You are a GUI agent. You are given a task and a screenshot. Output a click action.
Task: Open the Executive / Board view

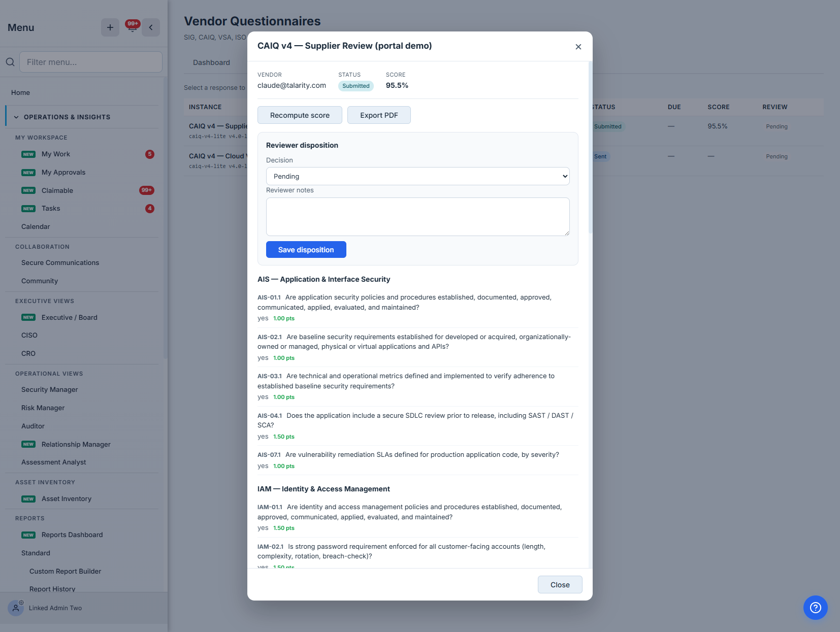tap(70, 318)
